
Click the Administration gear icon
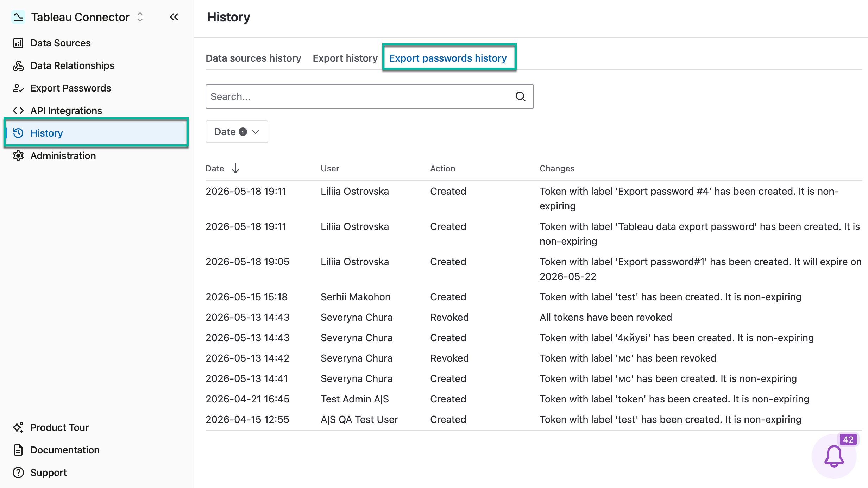coord(18,156)
